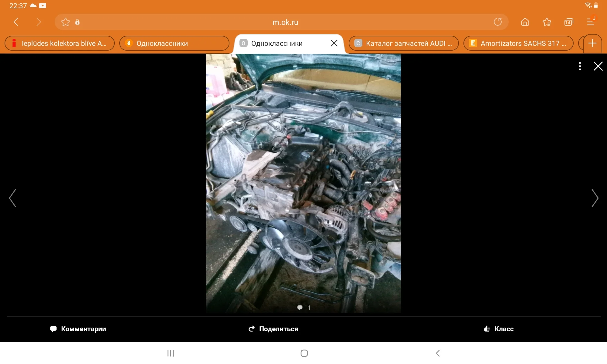
Task: Show the next photo with right arrow
Action: 595,198
